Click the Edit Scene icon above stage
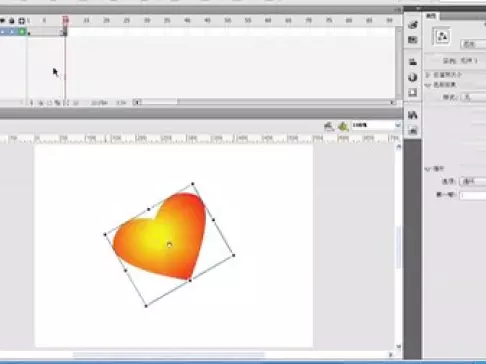Screen dimensions: 486x364 [x=329, y=126]
